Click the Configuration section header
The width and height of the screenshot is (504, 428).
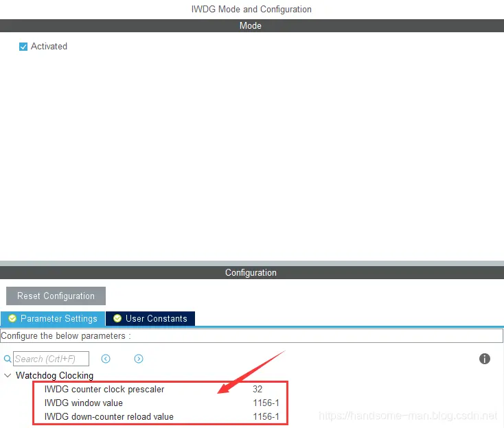(252, 272)
